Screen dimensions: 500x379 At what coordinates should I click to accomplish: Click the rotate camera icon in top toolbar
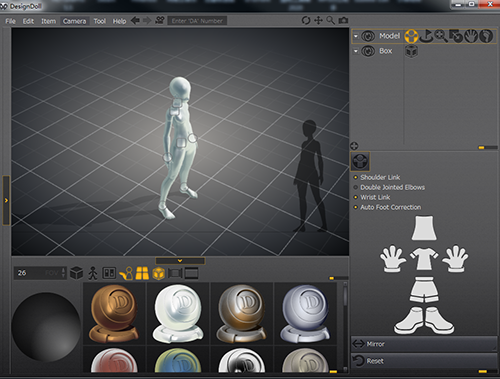tap(306, 20)
